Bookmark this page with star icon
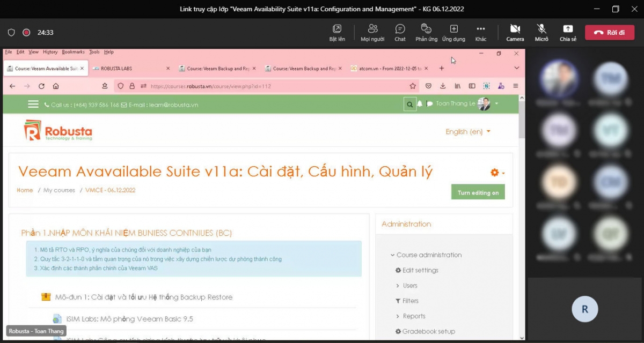Screen dimensions: 644x343 [413, 86]
